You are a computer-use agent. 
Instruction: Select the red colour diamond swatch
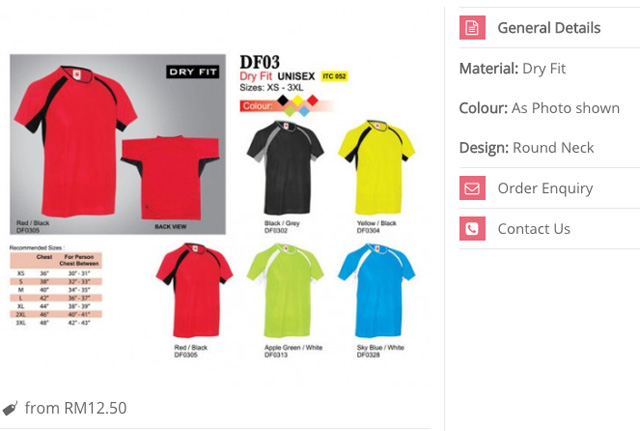[x=312, y=100]
